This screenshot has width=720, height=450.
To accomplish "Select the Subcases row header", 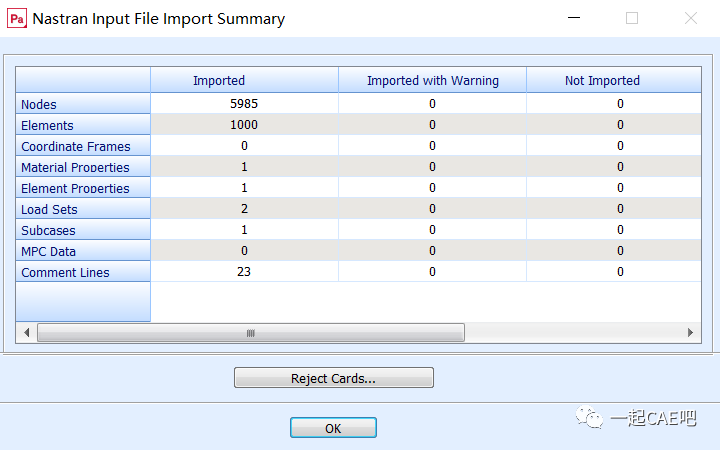I will click(x=48, y=231).
